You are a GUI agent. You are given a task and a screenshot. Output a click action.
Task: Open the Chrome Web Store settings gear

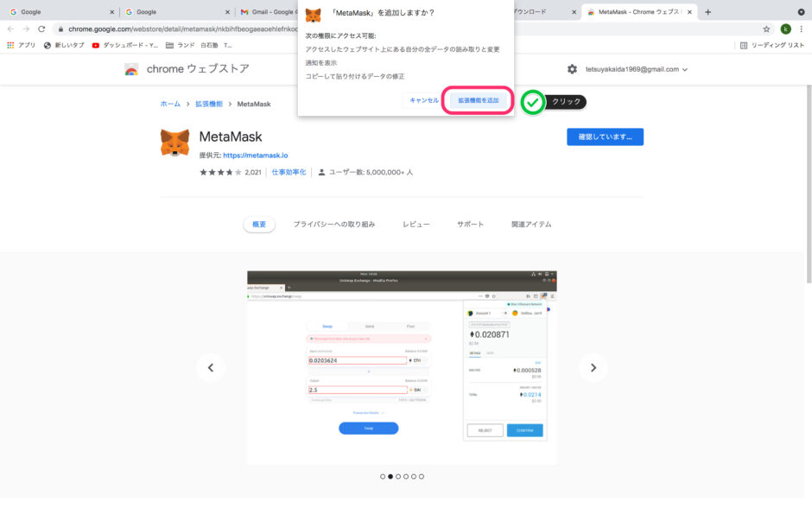point(572,69)
